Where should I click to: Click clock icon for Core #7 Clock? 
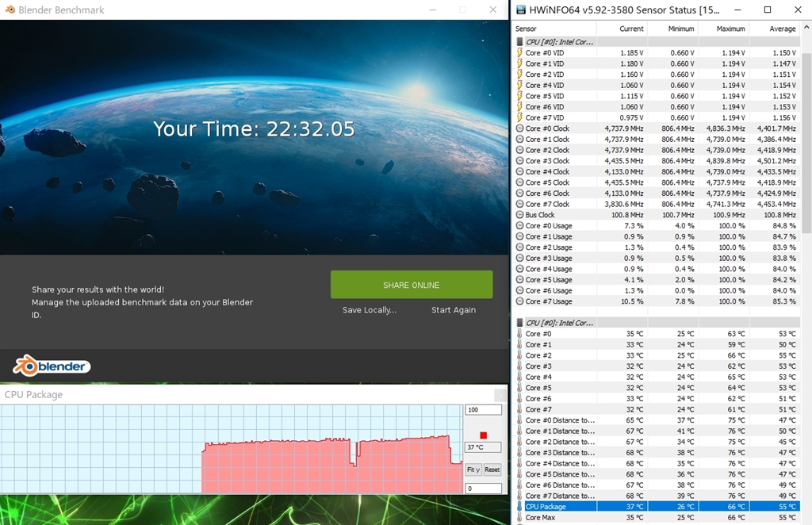[519, 204]
